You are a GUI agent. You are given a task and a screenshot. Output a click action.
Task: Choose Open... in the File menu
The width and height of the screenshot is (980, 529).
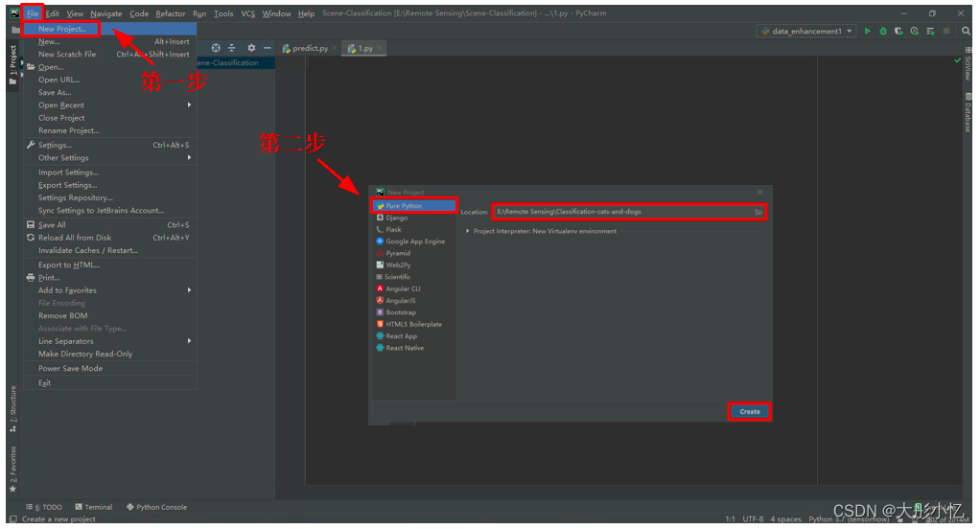[x=110, y=67]
